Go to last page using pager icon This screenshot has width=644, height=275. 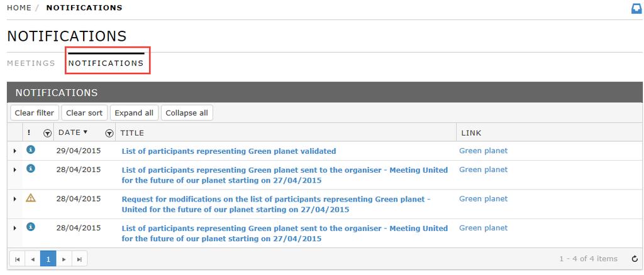pos(80,259)
